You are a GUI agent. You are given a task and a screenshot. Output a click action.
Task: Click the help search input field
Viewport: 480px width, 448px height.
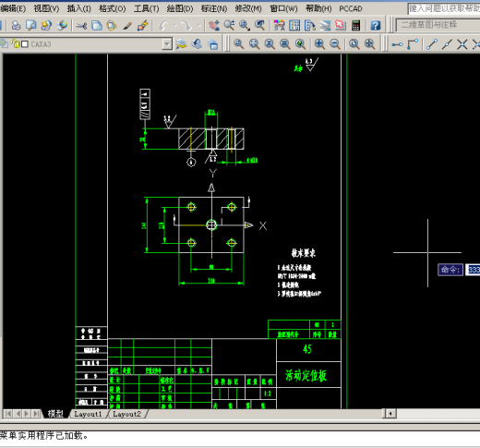point(444,8)
